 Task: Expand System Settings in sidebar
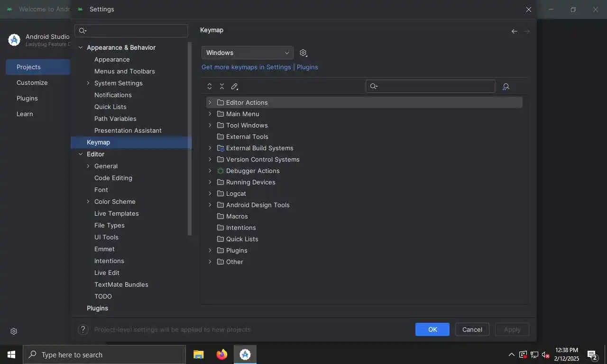tap(88, 83)
